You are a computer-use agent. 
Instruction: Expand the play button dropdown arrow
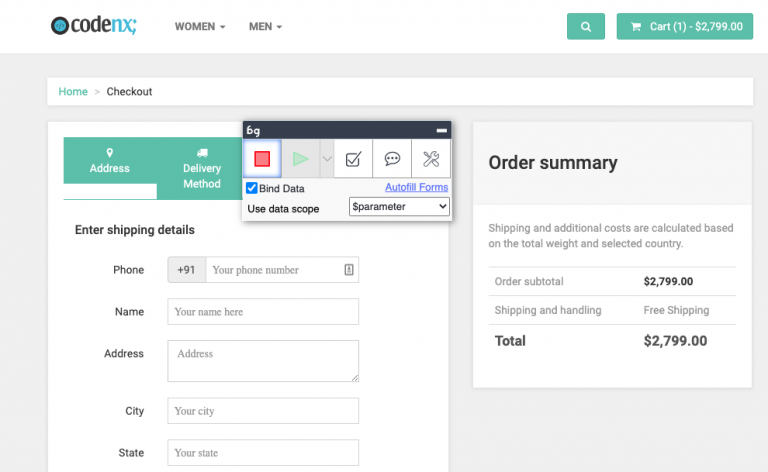coord(327,159)
